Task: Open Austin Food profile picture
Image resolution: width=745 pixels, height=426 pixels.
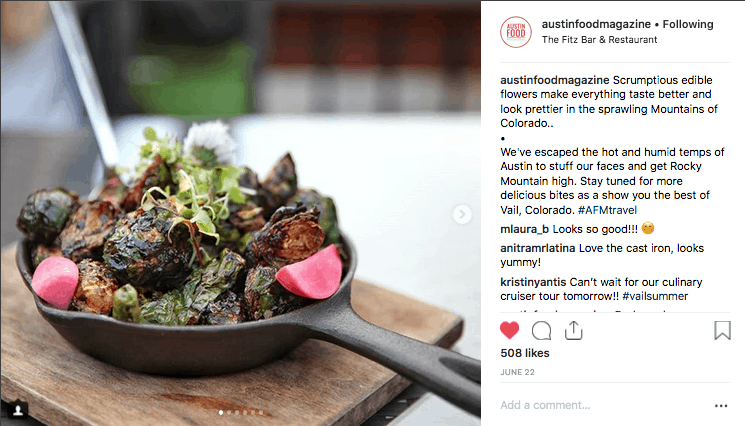Action: [x=516, y=32]
